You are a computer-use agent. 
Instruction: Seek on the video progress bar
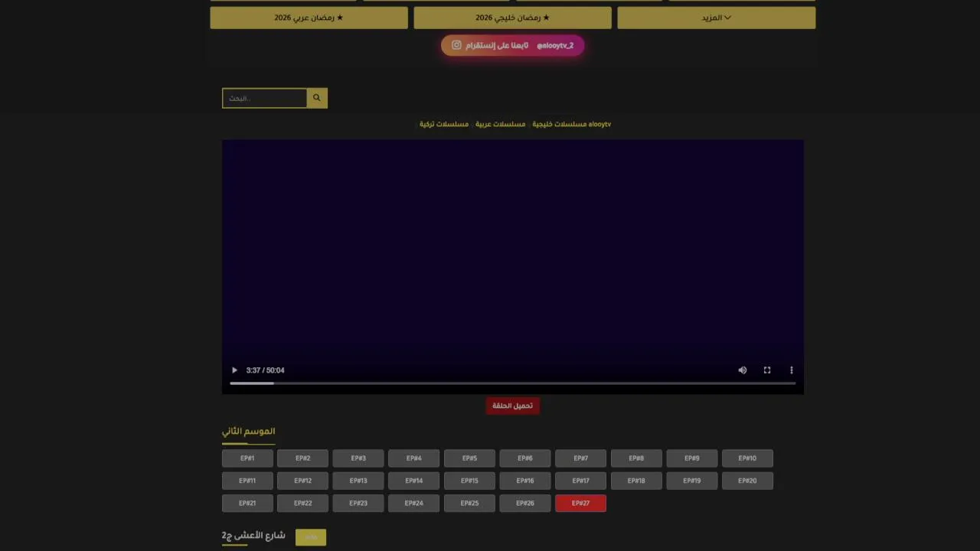coord(512,383)
